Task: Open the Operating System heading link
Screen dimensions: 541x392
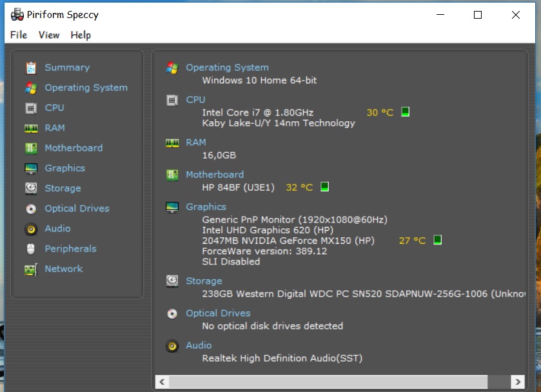Action: [x=227, y=68]
